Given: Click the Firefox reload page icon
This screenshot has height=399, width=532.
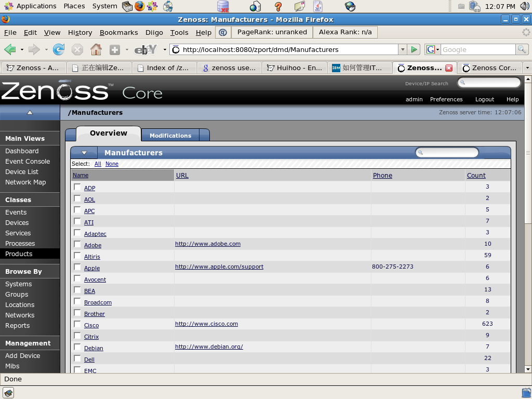Looking at the screenshot, I should [x=59, y=49].
